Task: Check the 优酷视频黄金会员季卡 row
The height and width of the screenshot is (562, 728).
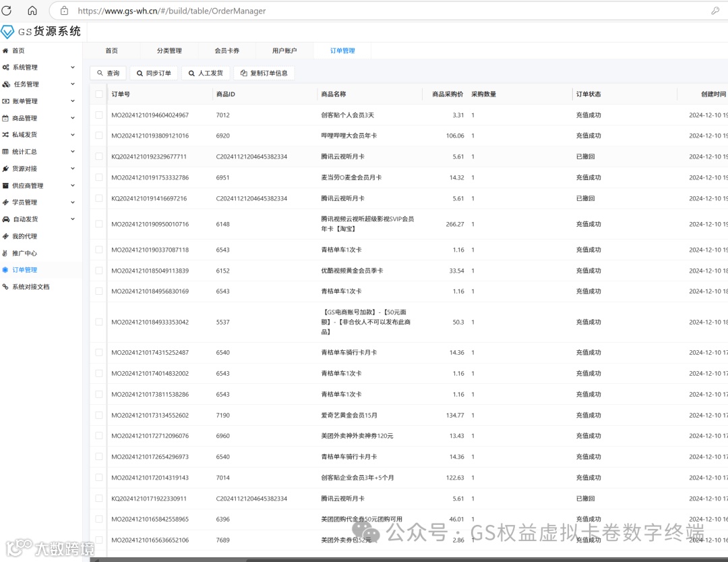Action: [99, 270]
